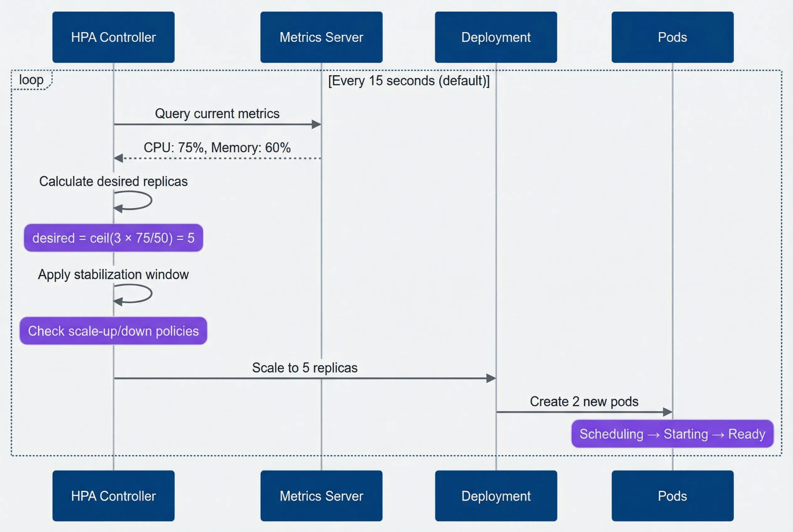Image resolution: width=793 pixels, height=532 pixels.
Task: Click the self-loop arrow under 'Apply stabilization window'
Action: tap(133, 295)
